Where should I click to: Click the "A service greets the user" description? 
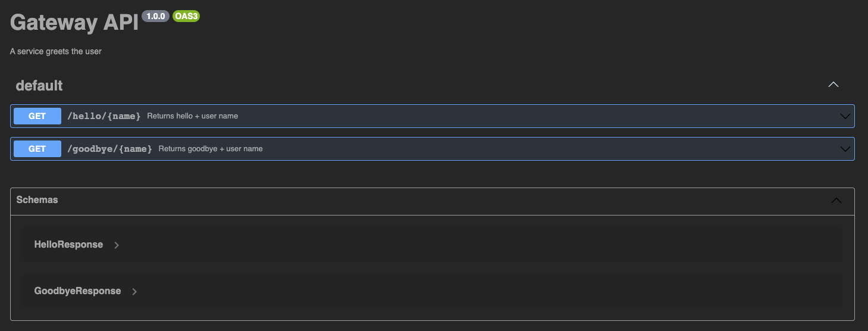[x=56, y=52]
